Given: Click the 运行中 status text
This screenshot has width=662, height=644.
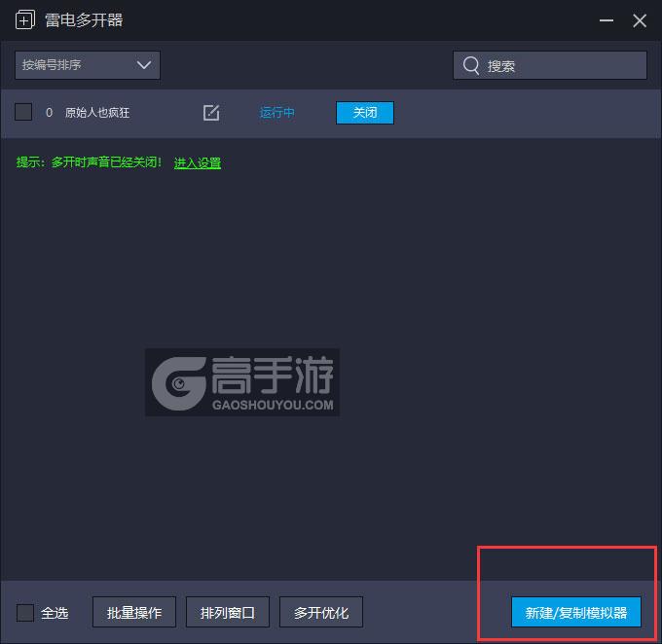Looking at the screenshot, I should (x=276, y=113).
